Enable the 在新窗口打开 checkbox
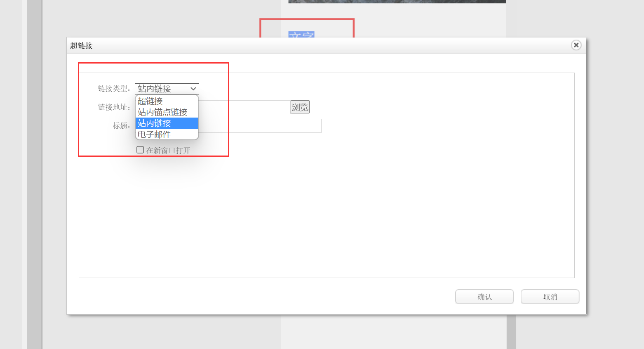Image resolution: width=644 pixels, height=349 pixels. click(x=140, y=150)
